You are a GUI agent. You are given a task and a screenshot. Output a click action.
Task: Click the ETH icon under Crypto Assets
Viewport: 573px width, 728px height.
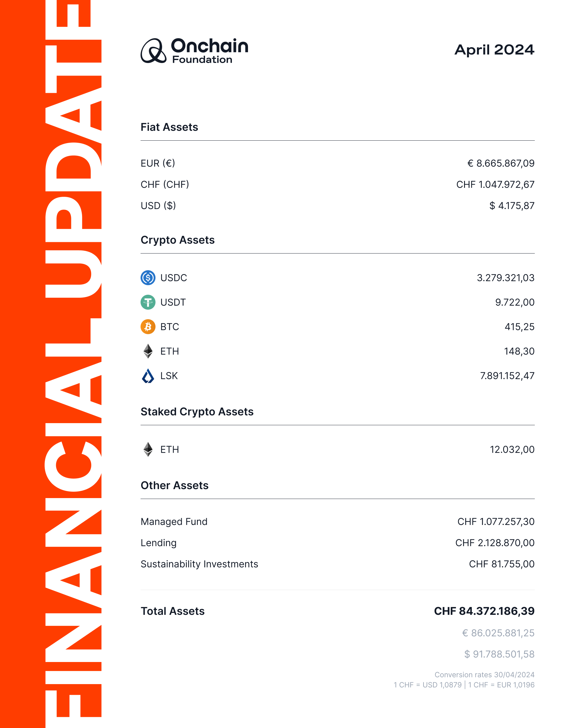pos(148,351)
